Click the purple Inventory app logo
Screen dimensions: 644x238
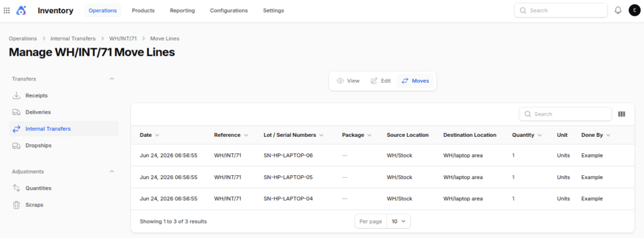(x=21, y=11)
